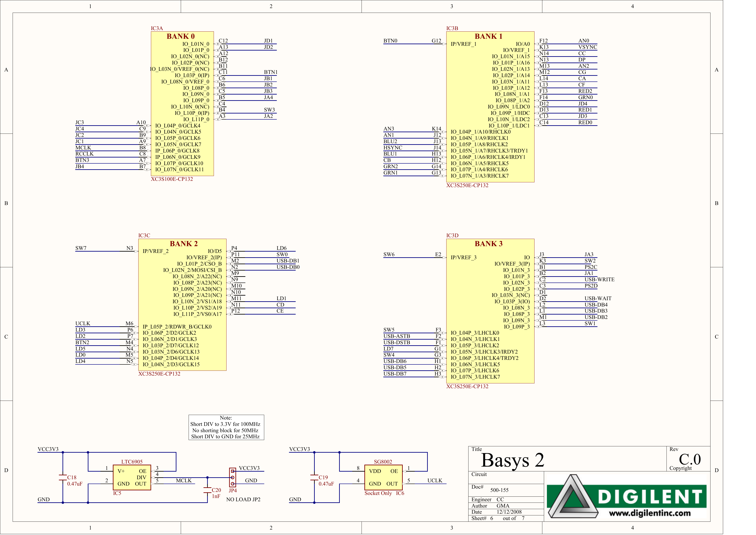Click the Digilent triangle logo
The width and height of the screenshot is (756, 535).
click(573, 497)
